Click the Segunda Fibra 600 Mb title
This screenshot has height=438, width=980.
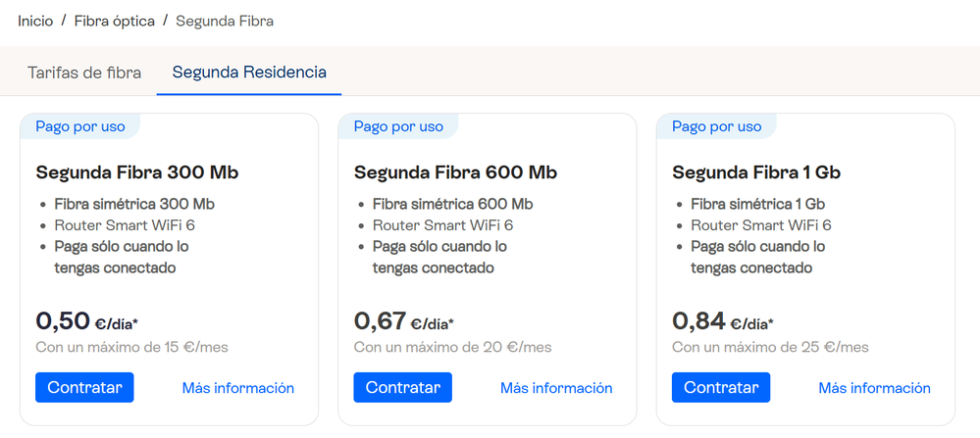[x=455, y=173]
